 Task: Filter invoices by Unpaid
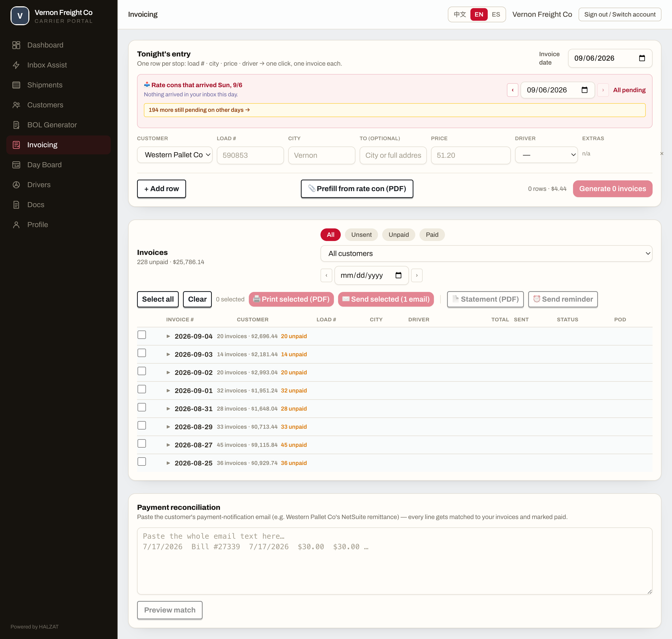pyautogui.click(x=398, y=235)
